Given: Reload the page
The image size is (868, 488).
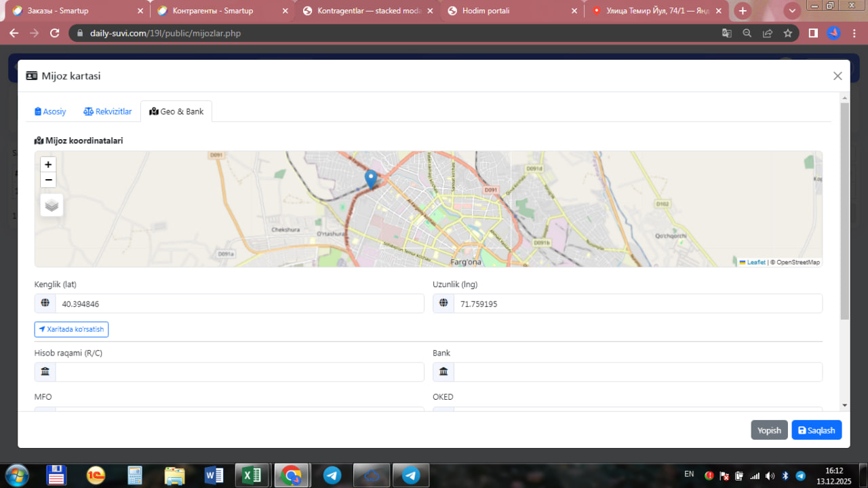Looking at the screenshot, I should click(55, 33).
